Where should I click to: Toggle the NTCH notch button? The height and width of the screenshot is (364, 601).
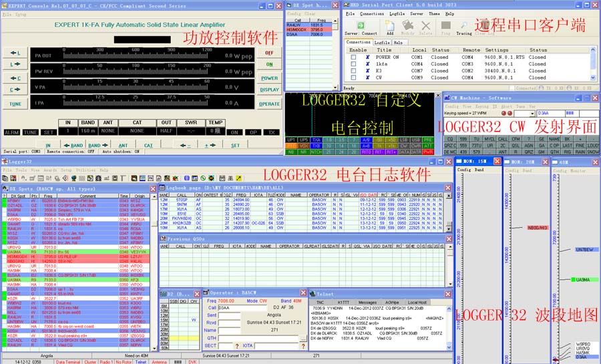point(316,152)
